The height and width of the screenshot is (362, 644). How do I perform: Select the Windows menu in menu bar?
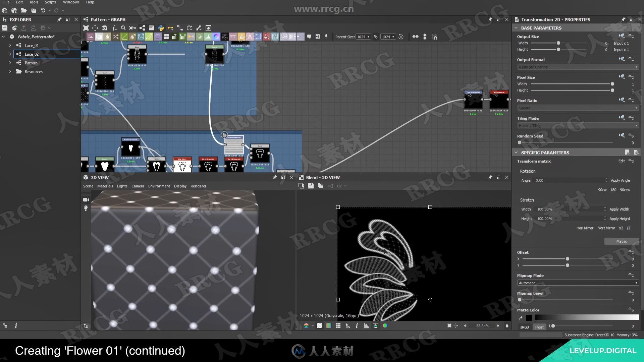[71, 2]
